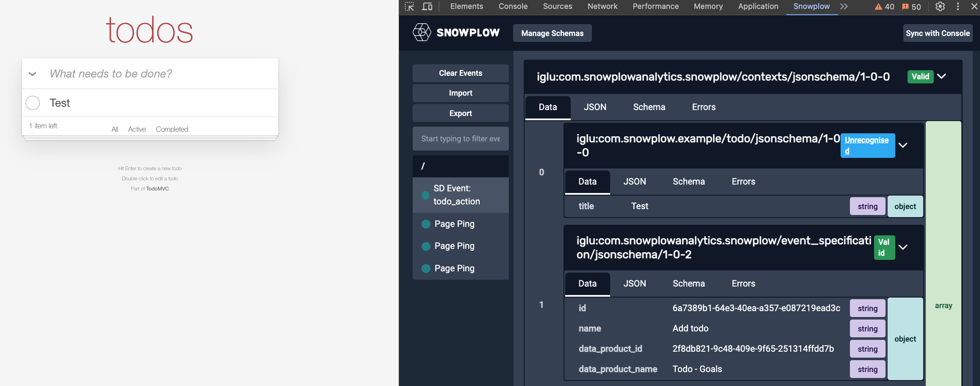The width and height of the screenshot is (980, 386).
Task: Toggle all todos with the chevron
Action: [x=32, y=74]
